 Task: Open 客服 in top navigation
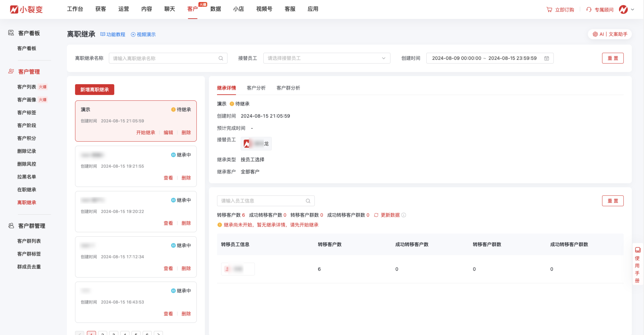click(290, 9)
